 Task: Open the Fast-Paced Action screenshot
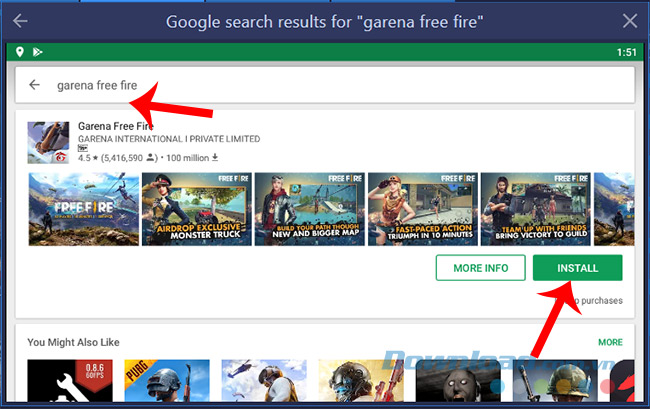[x=423, y=209]
